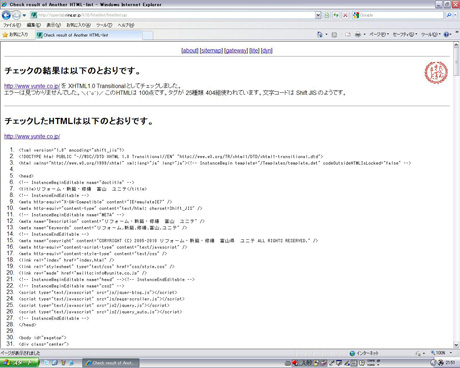
Task: Expand the printer options dropdown arrow
Action: [x=364, y=34]
